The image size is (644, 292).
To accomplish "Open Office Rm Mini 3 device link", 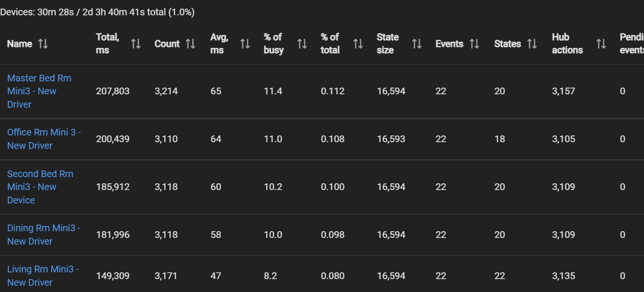I will pyautogui.click(x=44, y=139).
